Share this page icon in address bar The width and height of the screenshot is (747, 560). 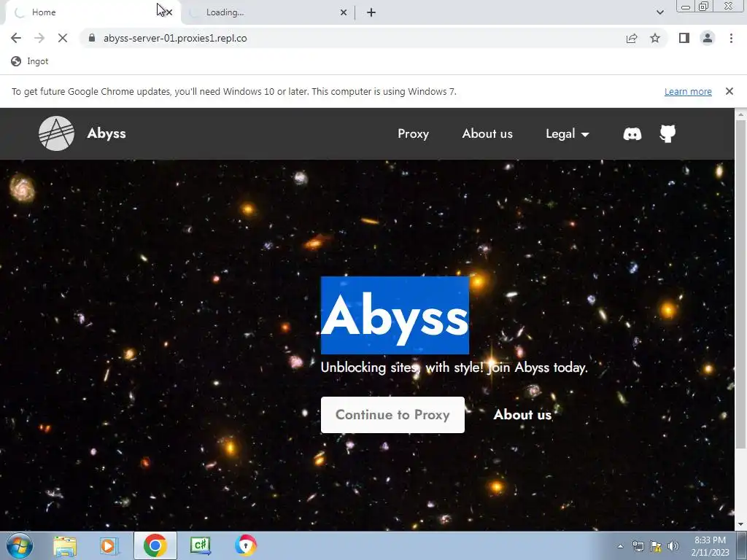tap(632, 38)
